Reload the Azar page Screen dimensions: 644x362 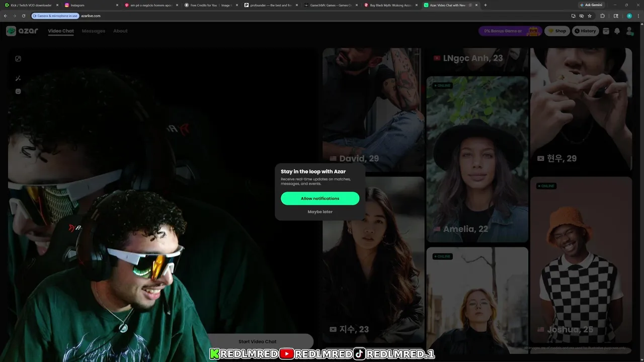pos(23,16)
